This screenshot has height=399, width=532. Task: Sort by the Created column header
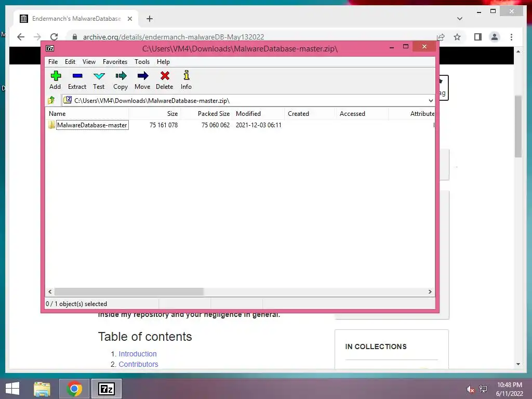point(311,114)
